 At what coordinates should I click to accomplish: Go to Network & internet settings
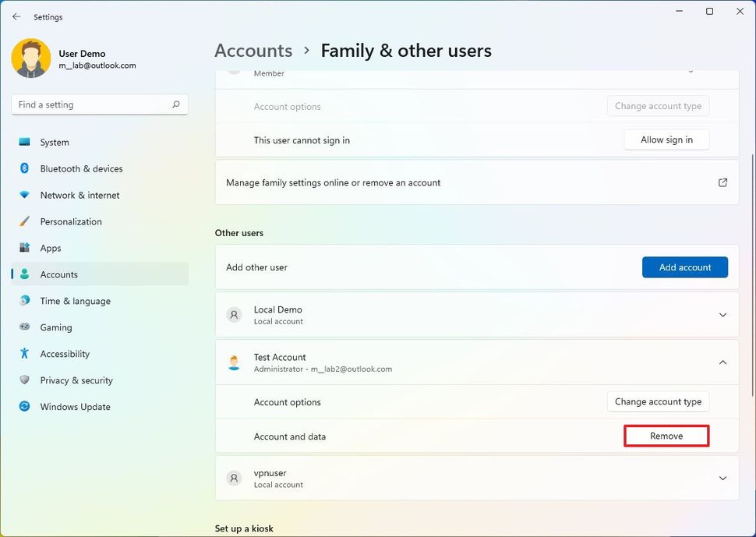click(x=79, y=195)
